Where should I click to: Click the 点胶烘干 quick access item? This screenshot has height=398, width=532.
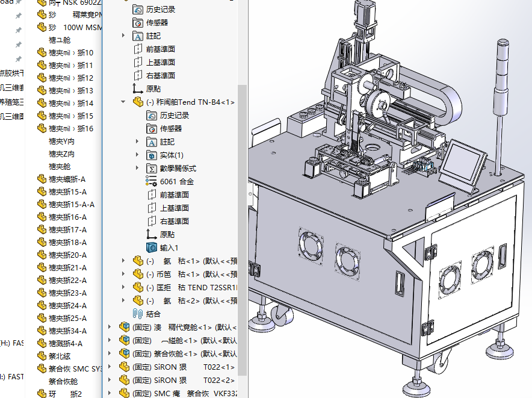12,73
